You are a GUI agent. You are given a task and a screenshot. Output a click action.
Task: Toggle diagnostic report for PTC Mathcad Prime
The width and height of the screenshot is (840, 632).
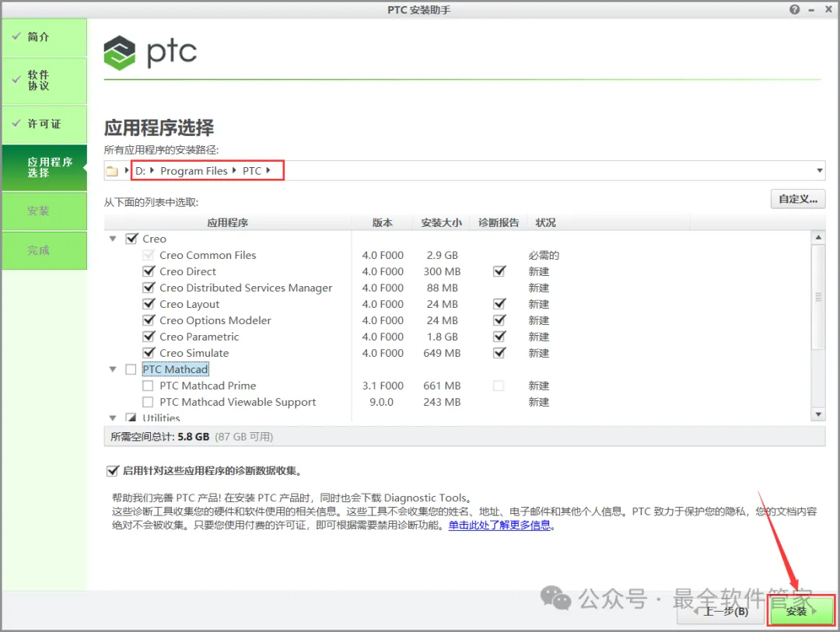[x=499, y=386]
